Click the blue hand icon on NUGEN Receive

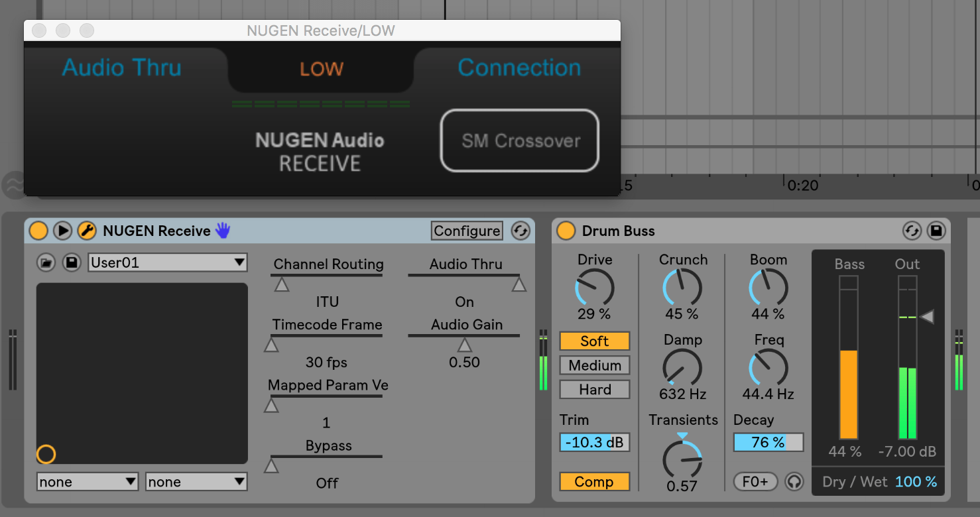(222, 231)
